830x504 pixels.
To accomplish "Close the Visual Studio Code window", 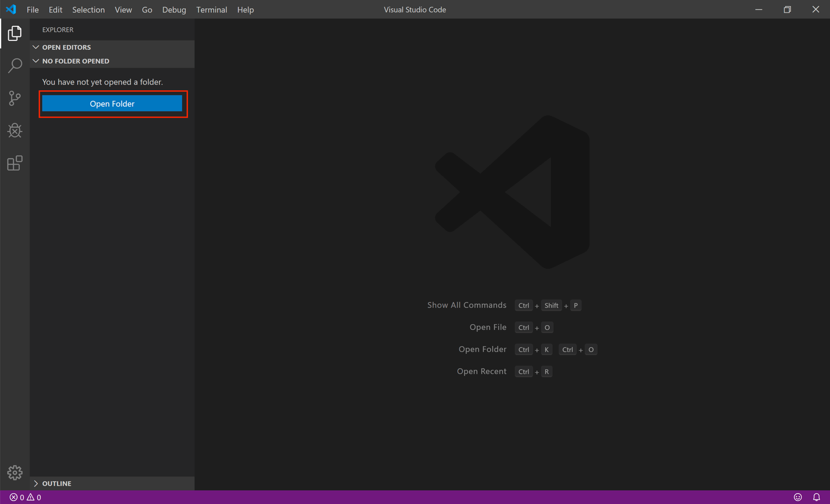I will (816, 9).
